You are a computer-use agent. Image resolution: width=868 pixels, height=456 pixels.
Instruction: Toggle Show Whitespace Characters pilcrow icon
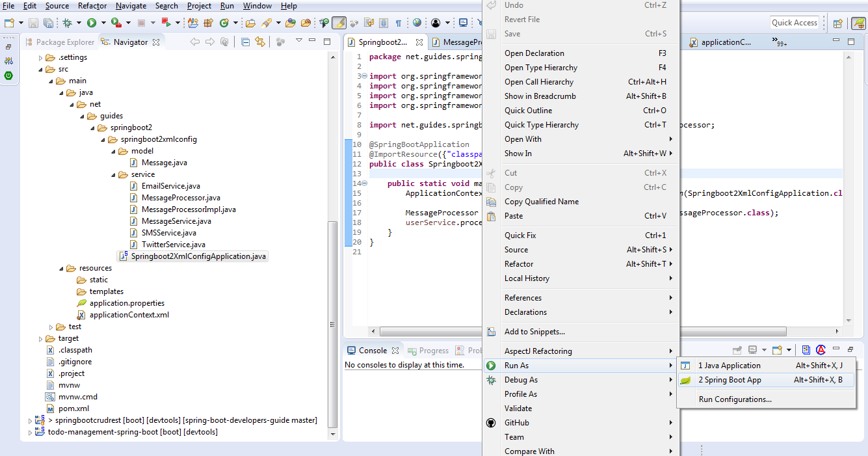399,23
